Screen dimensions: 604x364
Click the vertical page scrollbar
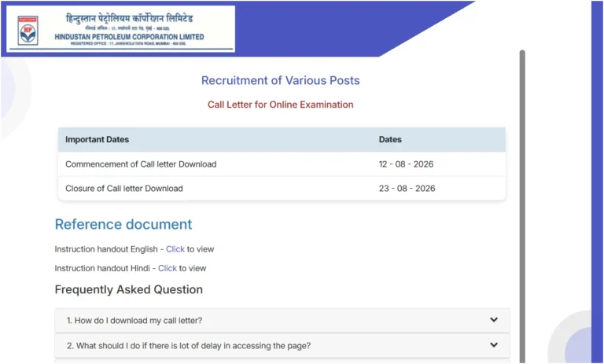pyautogui.click(x=522, y=206)
